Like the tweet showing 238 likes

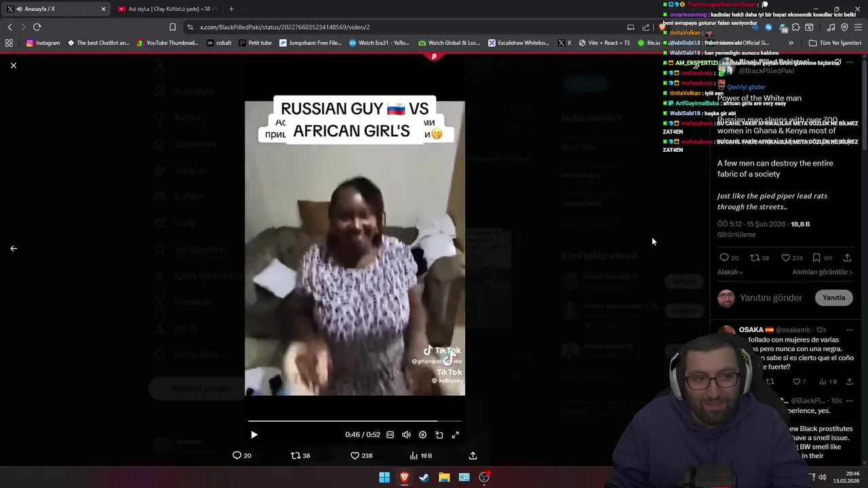pyautogui.click(x=791, y=258)
